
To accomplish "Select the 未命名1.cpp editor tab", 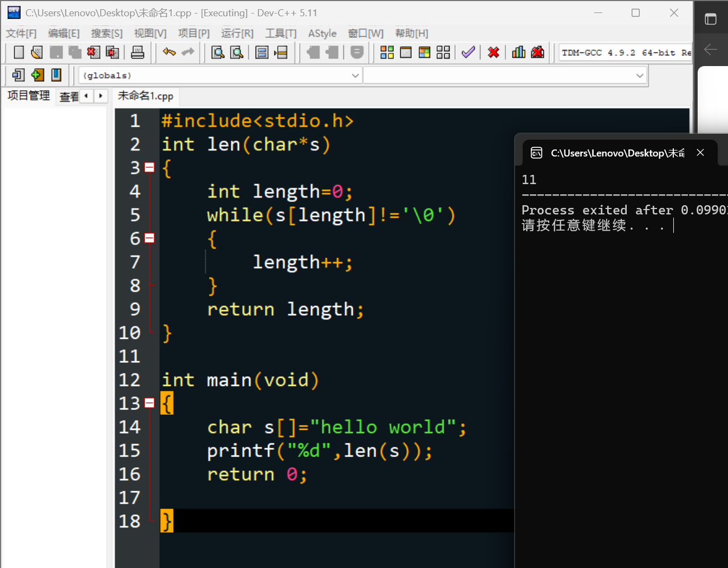I will point(146,96).
